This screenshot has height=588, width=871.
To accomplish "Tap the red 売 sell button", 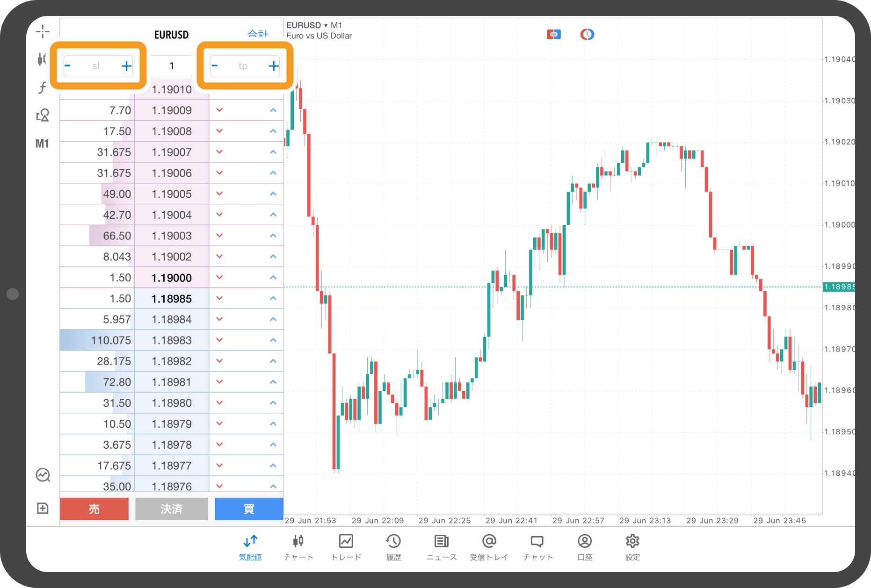I will coord(94,509).
